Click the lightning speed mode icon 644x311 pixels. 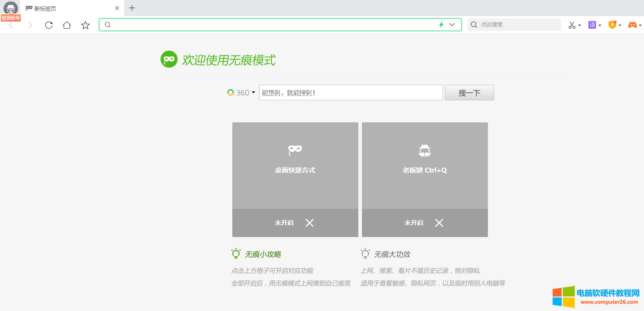tap(441, 25)
